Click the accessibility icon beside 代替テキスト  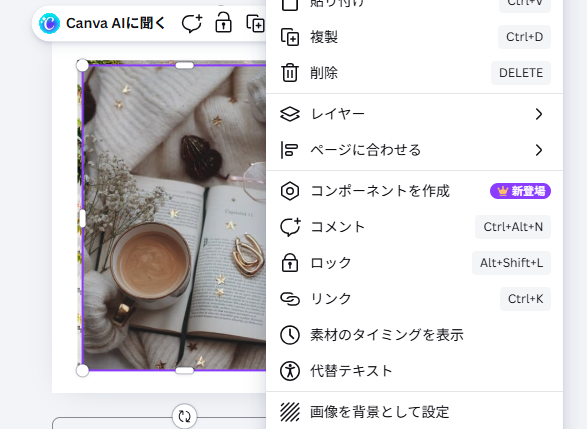click(290, 371)
